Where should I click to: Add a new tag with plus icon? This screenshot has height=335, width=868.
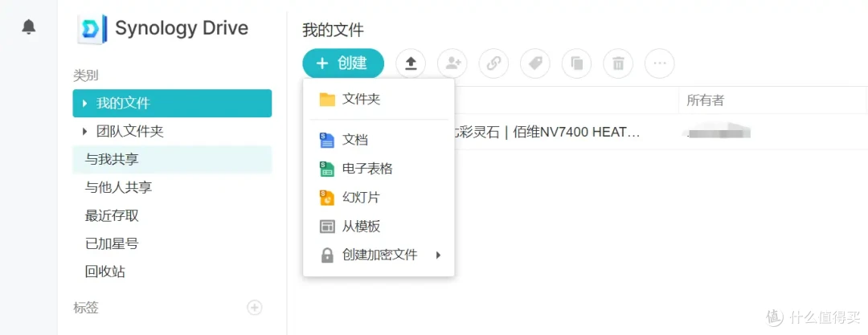pyautogui.click(x=255, y=308)
